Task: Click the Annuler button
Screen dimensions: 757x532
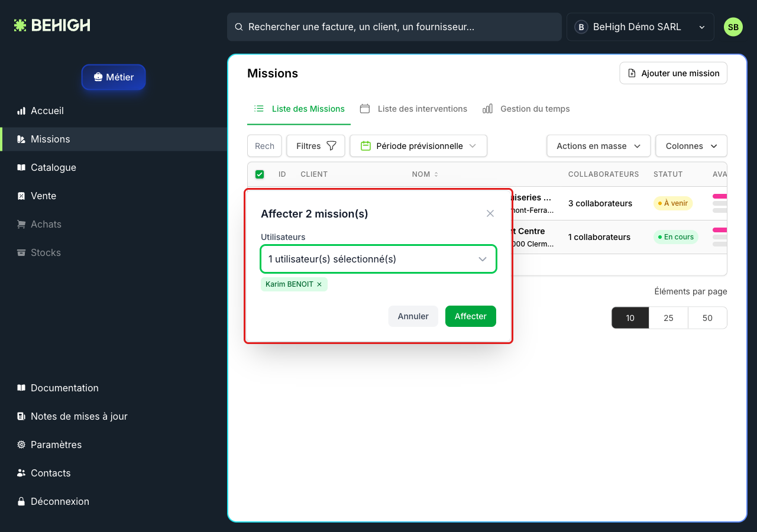Action: tap(413, 316)
